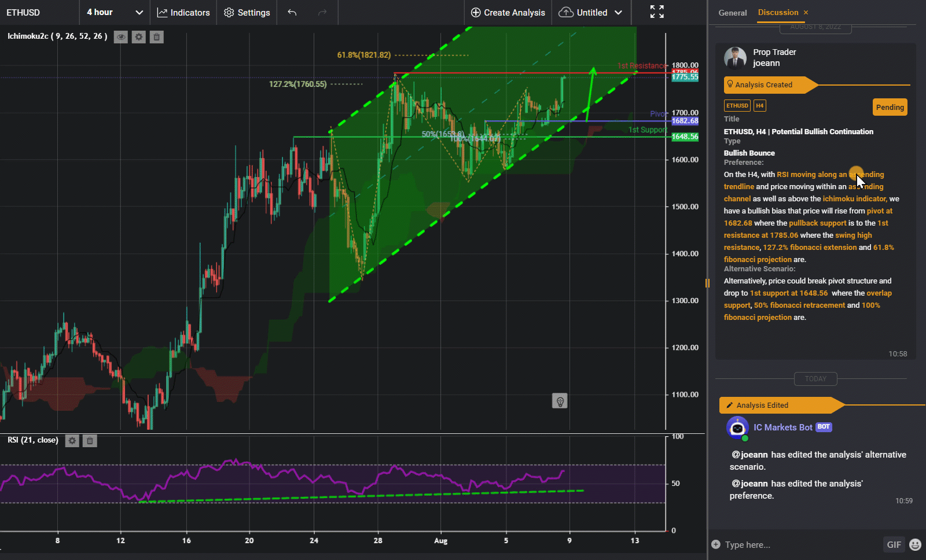This screenshot has height=560, width=926.
Task: Open the GIF picker
Action: point(894,544)
